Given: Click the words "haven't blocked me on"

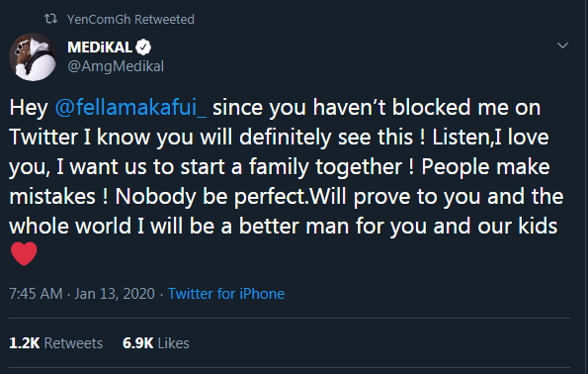Looking at the screenshot, I should (427, 108).
